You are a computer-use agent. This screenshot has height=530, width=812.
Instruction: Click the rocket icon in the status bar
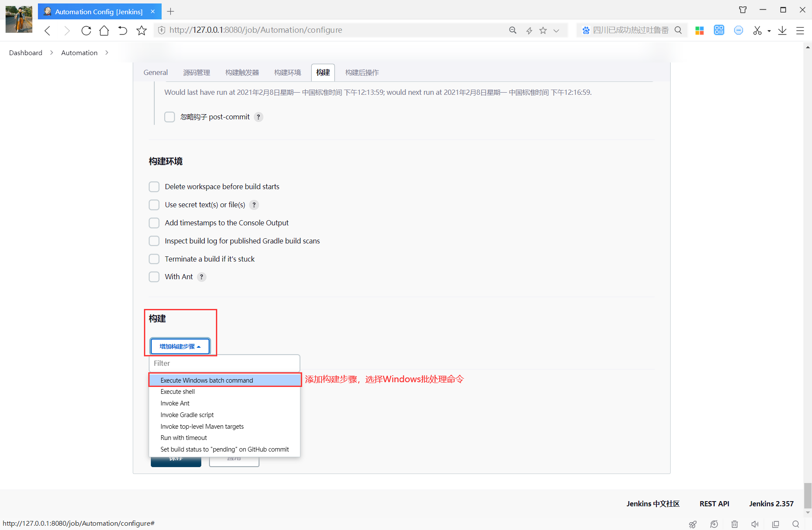pos(693,524)
